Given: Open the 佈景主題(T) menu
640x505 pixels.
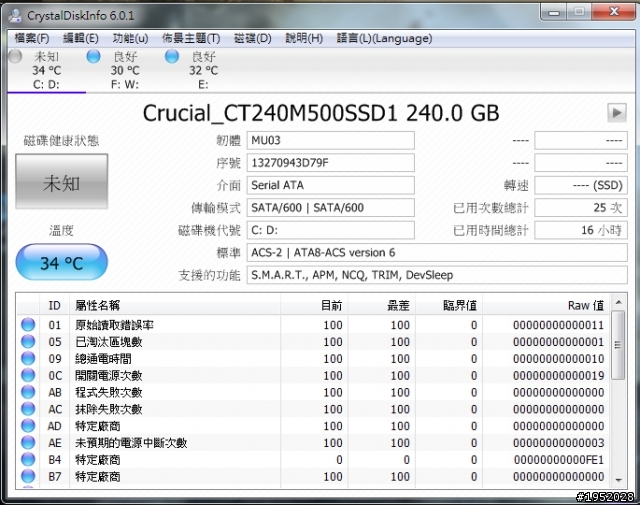Looking at the screenshot, I should (x=191, y=38).
